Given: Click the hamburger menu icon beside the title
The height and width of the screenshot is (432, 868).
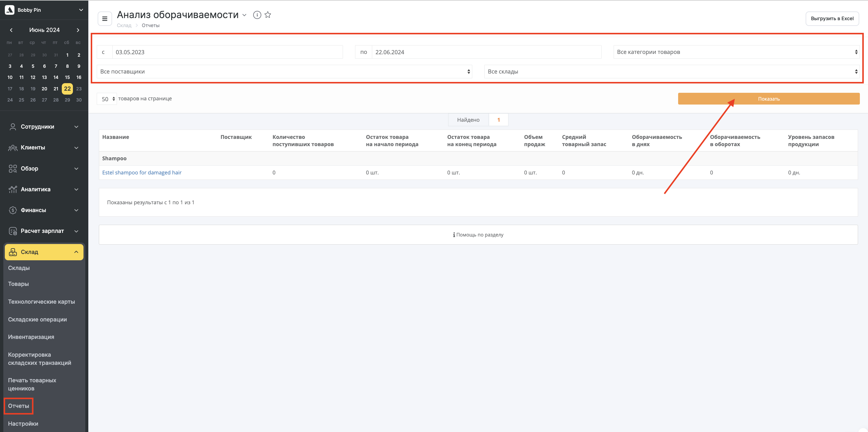Looking at the screenshot, I should [x=105, y=19].
